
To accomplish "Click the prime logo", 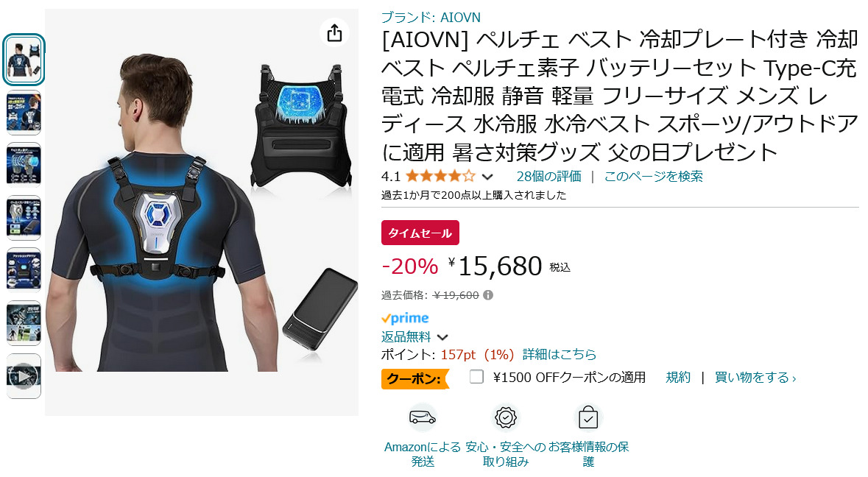I will 405,318.
